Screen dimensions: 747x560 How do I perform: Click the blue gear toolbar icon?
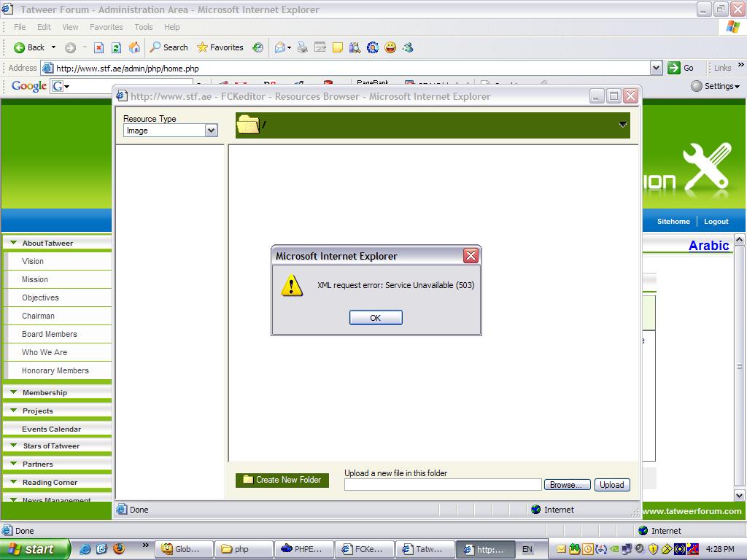[373, 47]
